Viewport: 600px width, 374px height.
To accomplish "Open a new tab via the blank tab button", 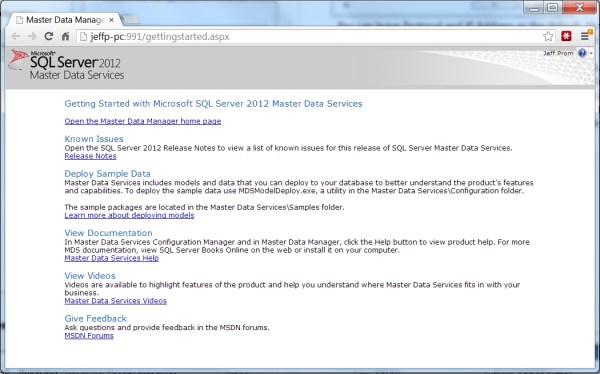I will click(x=131, y=20).
